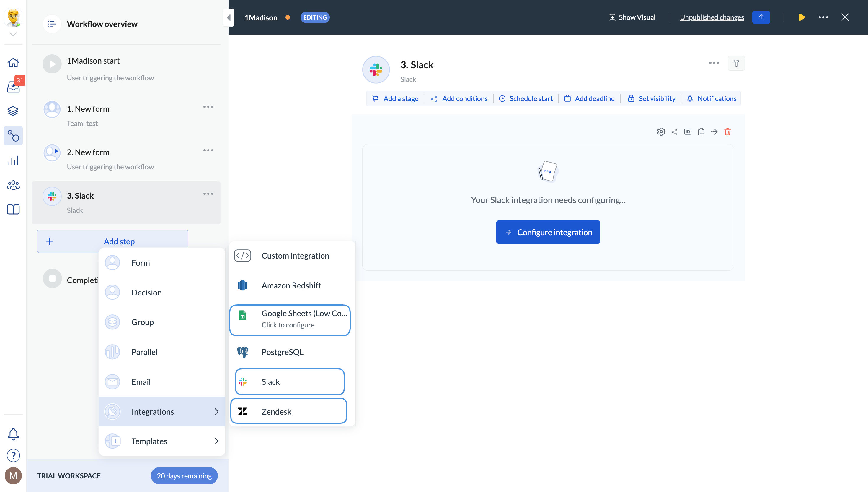Click the 20 days remaining badge
868x492 pixels.
[184, 475]
